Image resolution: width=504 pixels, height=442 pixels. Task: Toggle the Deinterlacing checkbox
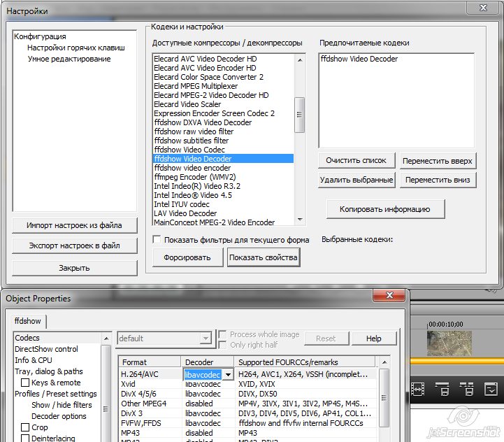pos(24,438)
